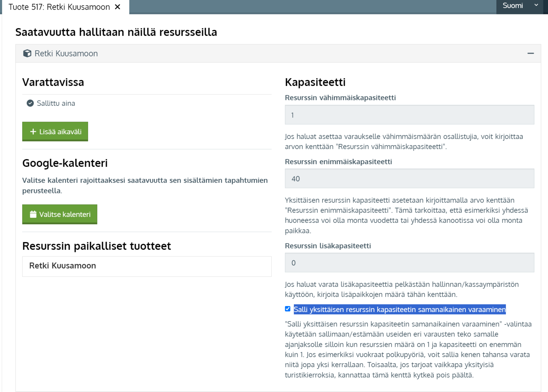Click the Suomi language label
Viewport: 548px width, 392px height.
coord(513,5)
